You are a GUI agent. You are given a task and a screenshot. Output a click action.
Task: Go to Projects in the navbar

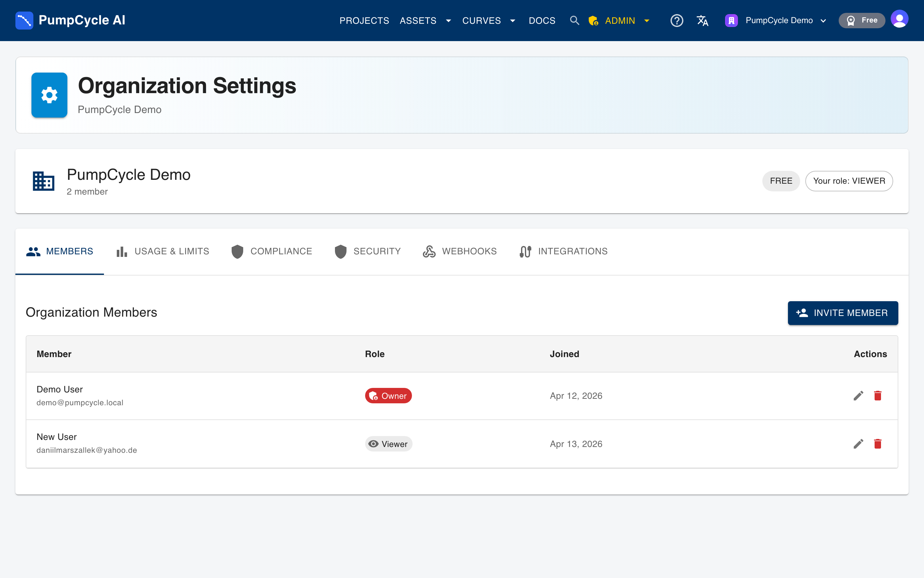(364, 21)
